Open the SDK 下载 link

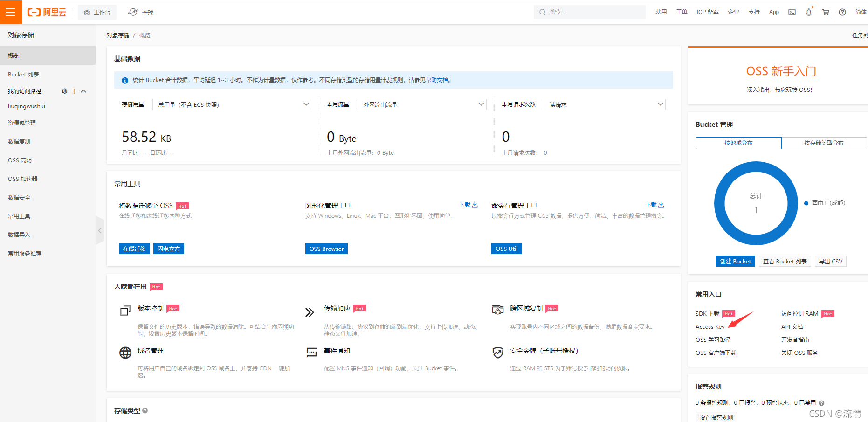point(708,314)
